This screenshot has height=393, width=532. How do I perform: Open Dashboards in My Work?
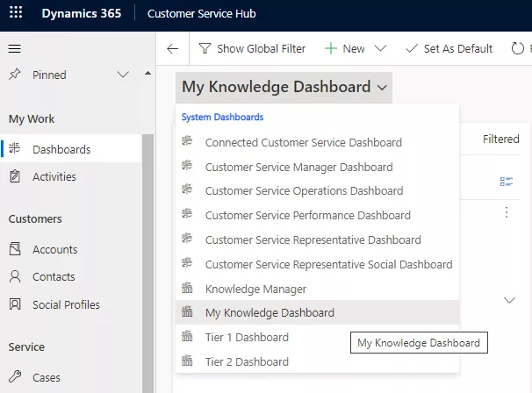coord(70,149)
